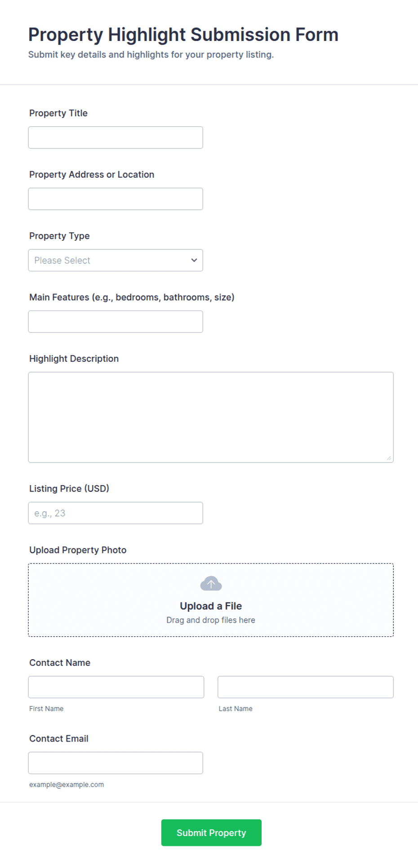This screenshot has height=868, width=418.
Task: Click the Highlight Description label
Action: click(74, 359)
